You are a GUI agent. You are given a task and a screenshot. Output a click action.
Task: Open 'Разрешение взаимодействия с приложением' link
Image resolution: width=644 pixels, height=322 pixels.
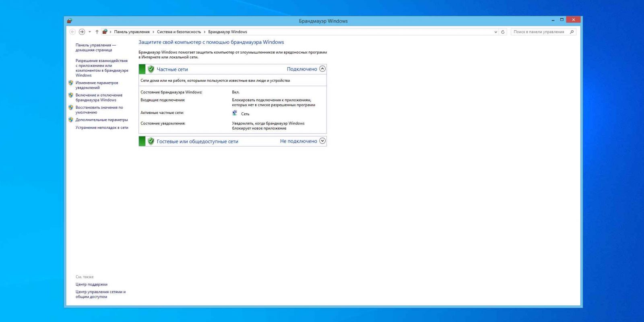coord(102,68)
